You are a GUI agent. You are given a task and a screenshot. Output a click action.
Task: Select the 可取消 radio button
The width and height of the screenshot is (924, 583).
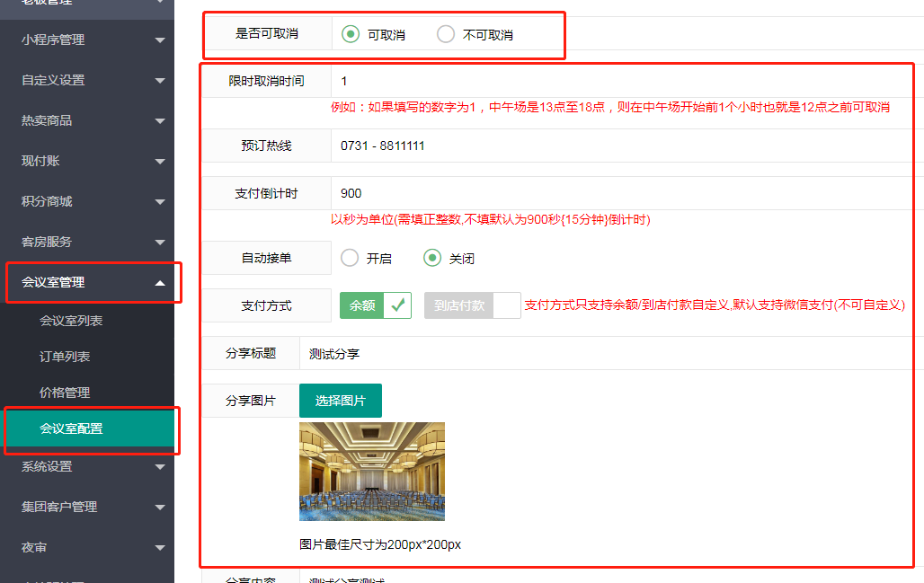point(351,35)
